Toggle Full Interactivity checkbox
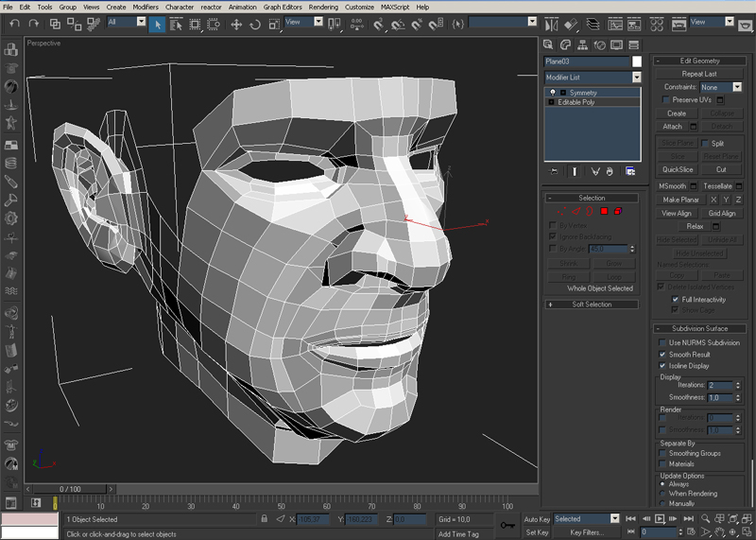This screenshot has height=540, width=756. [676, 299]
